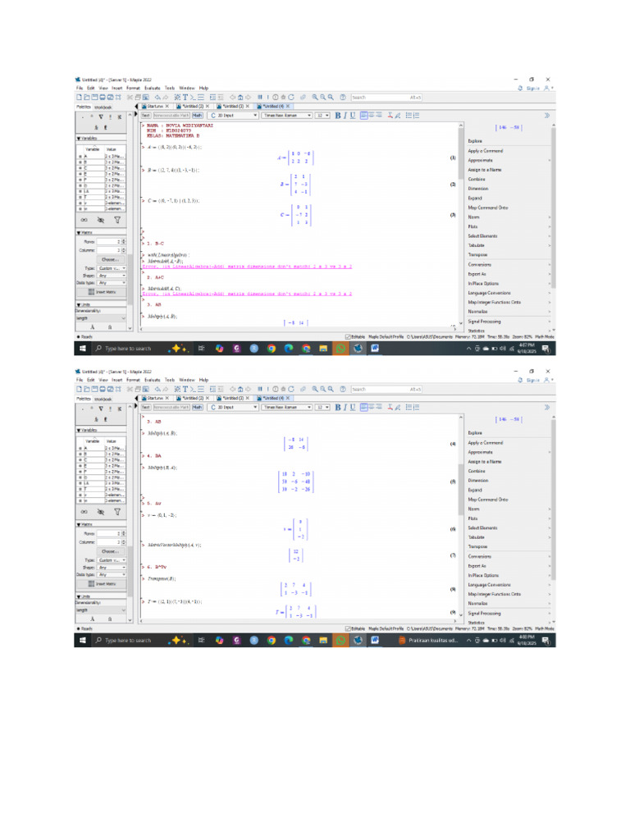Click the funnel filter icon under Variables, first screenshot
The width and height of the screenshot is (630, 840).
[117, 220]
